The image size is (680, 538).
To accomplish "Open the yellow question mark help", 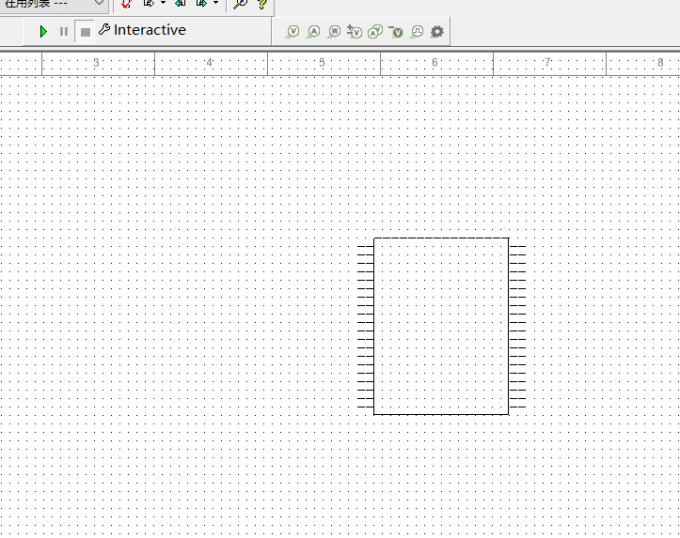I will [262, 4].
